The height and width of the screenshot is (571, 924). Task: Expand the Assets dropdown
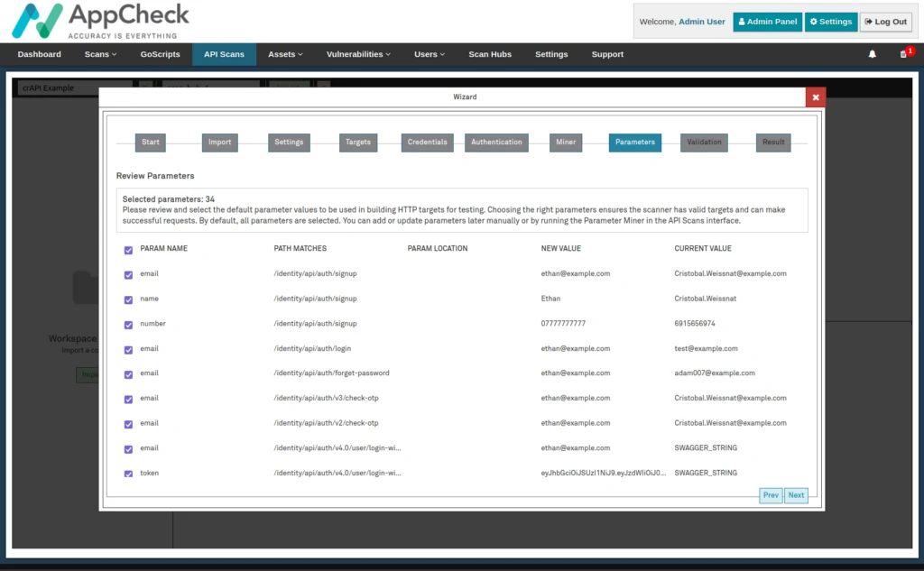click(x=284, y=54)
